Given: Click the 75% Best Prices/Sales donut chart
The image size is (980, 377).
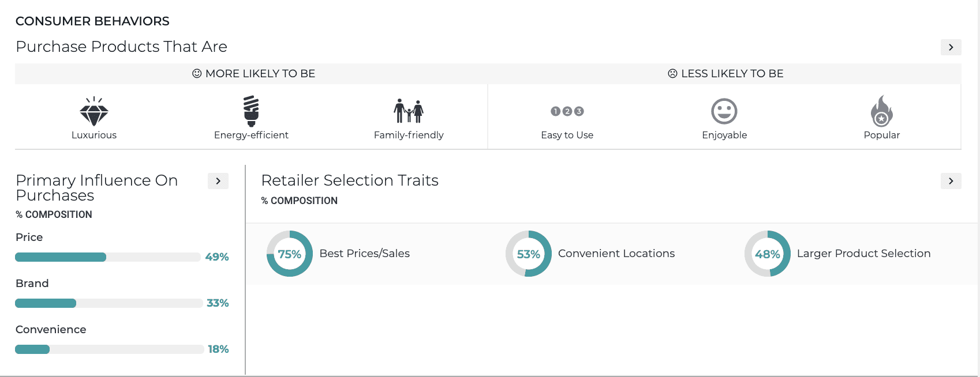Looking at the screenshot, I should click(x=290, y=254).
